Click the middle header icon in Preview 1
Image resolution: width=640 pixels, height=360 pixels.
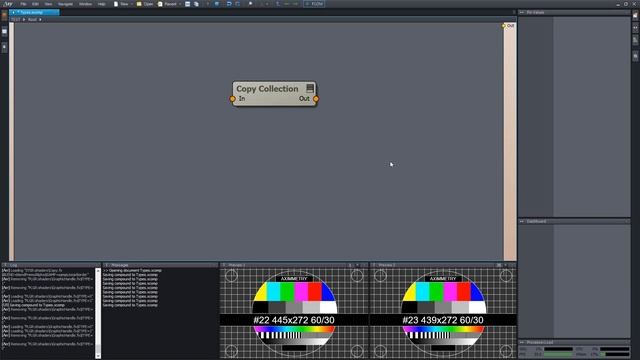[358, 265]
